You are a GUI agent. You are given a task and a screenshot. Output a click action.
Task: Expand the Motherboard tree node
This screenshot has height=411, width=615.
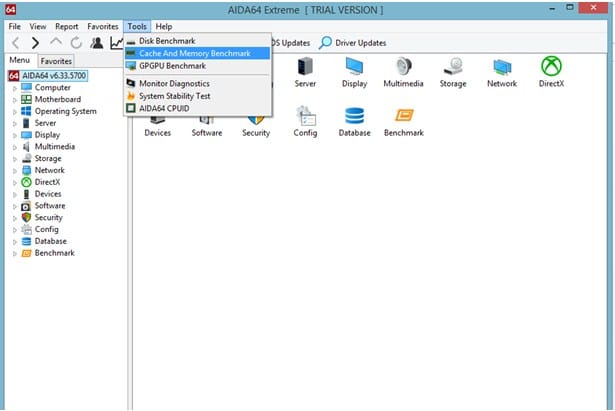[x=15, y=100]
